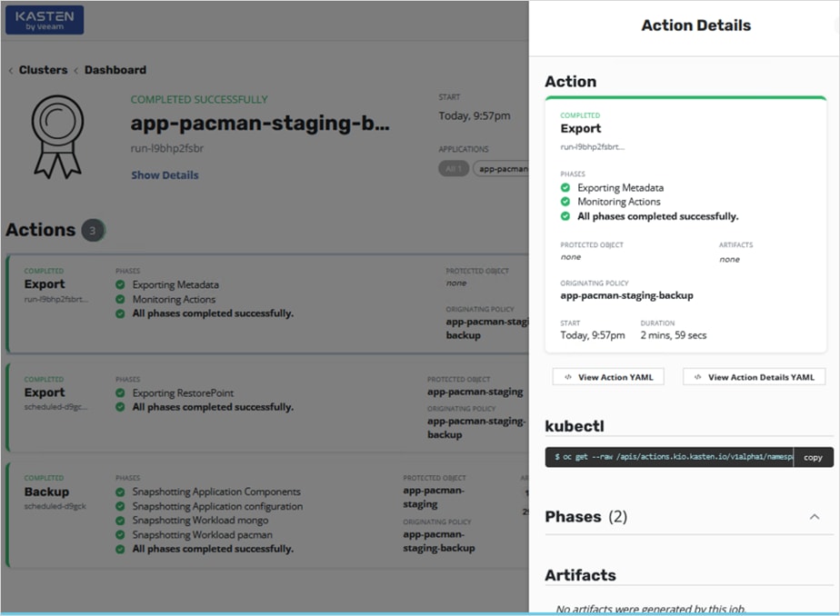The width and height of the screenshot is (840, 616).
Task: Click the app-pacman-staging-b... title
Action: pyautogui.click(x=260, y=123)
